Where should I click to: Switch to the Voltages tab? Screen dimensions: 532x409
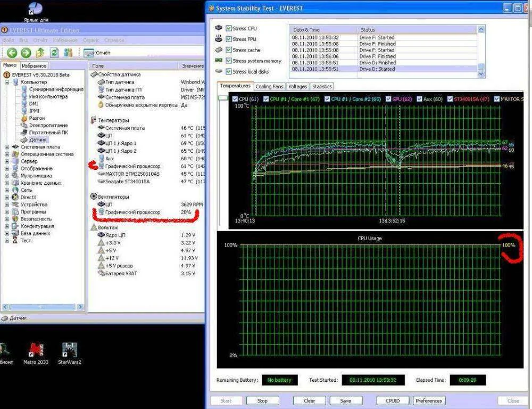coord(297,87)
